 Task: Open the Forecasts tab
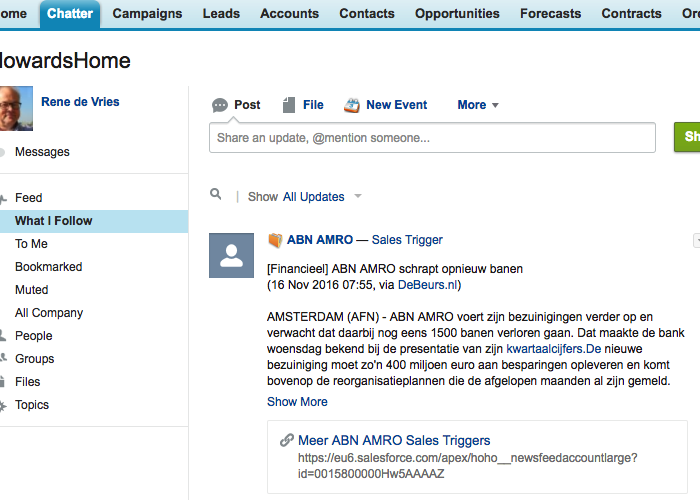[x=550, y=14]
